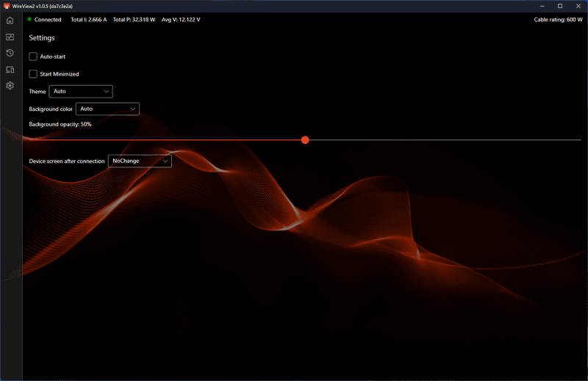Screen dimensions: 588x381
Task: Open the Theme dropdown
Action: (x=81, y=92)
